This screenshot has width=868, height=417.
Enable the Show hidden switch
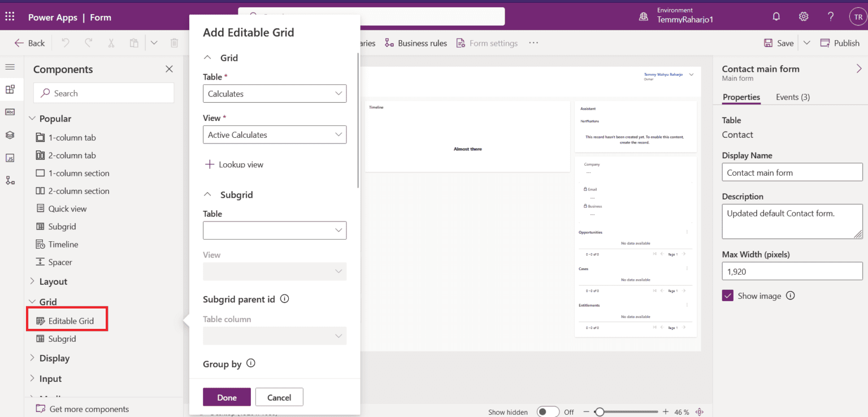548,411
